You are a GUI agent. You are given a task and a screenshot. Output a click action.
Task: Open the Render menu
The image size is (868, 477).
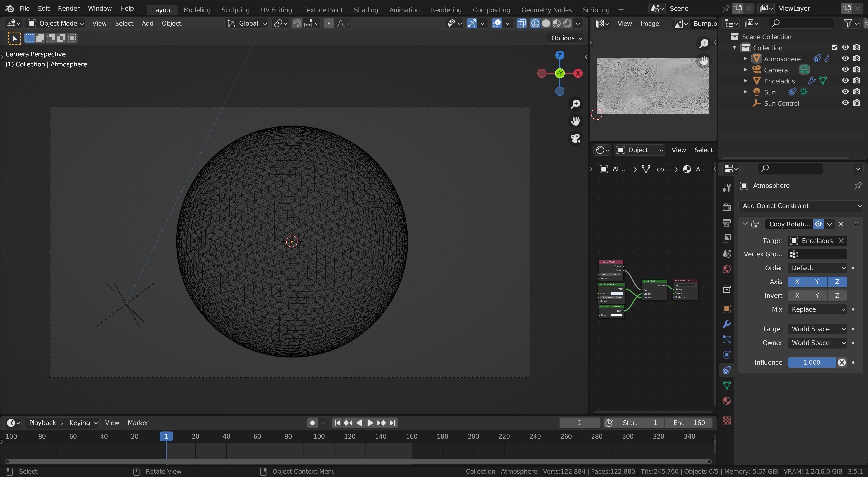(68, 8)
